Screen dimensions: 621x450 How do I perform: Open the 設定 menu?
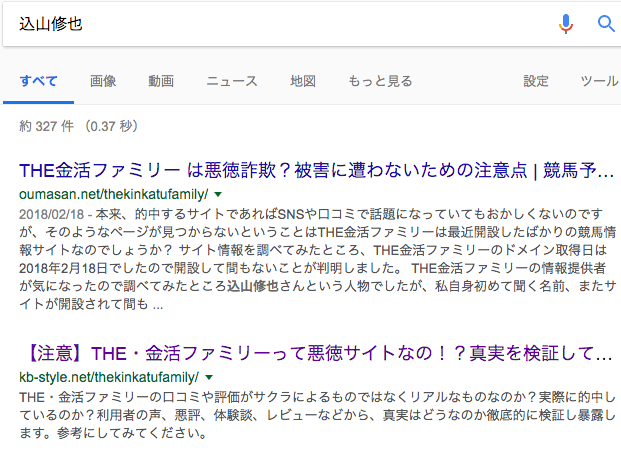pyautogui.click(x=536, y=81)
